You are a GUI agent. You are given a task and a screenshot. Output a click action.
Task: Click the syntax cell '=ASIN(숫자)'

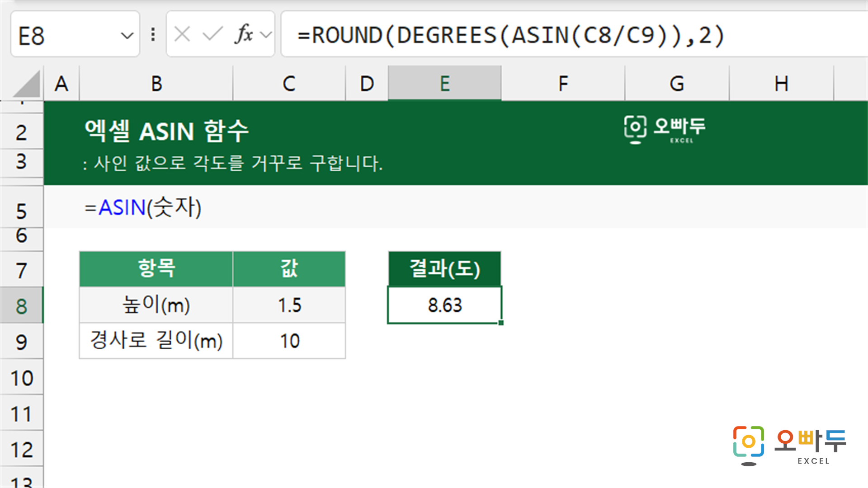coord(143,208)
